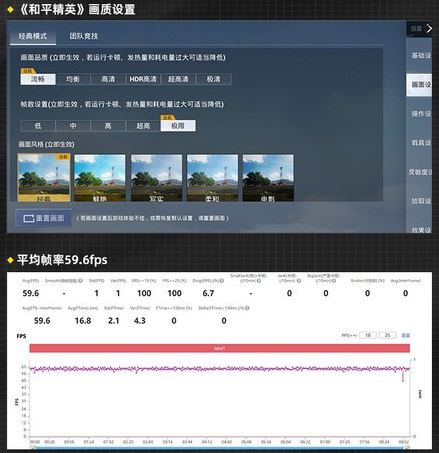The height and width of the screenshot is (453, 439).
Task: Switch to 经典模式 tab
Action: pos(33,36)
